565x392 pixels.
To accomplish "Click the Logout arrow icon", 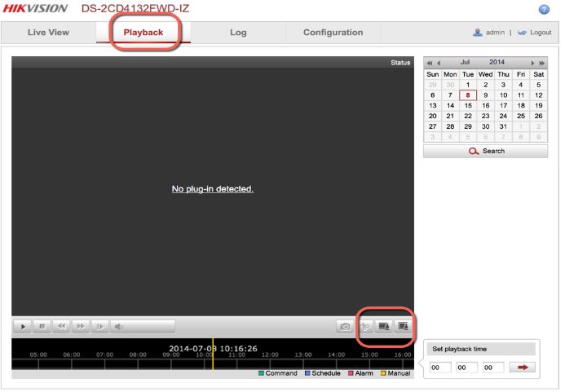I will pyautogui.click(x=522, y=33).
